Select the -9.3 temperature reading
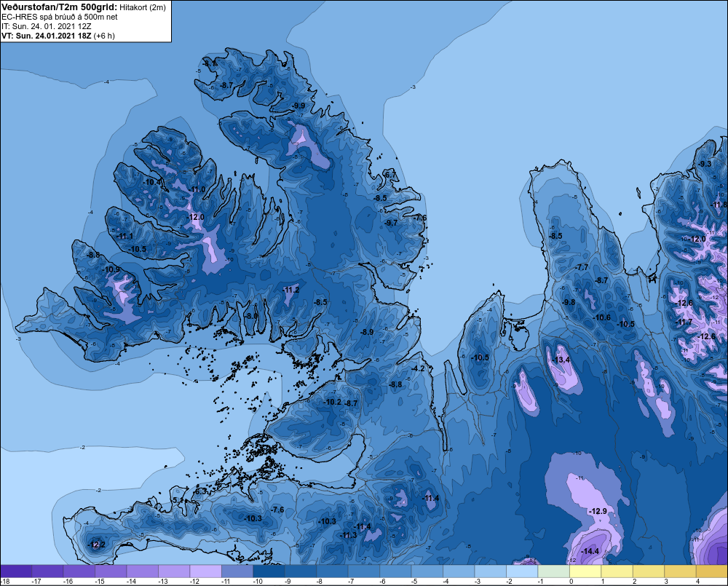The image size is (728, 586). pyautogui.click(x=705, y=164)
